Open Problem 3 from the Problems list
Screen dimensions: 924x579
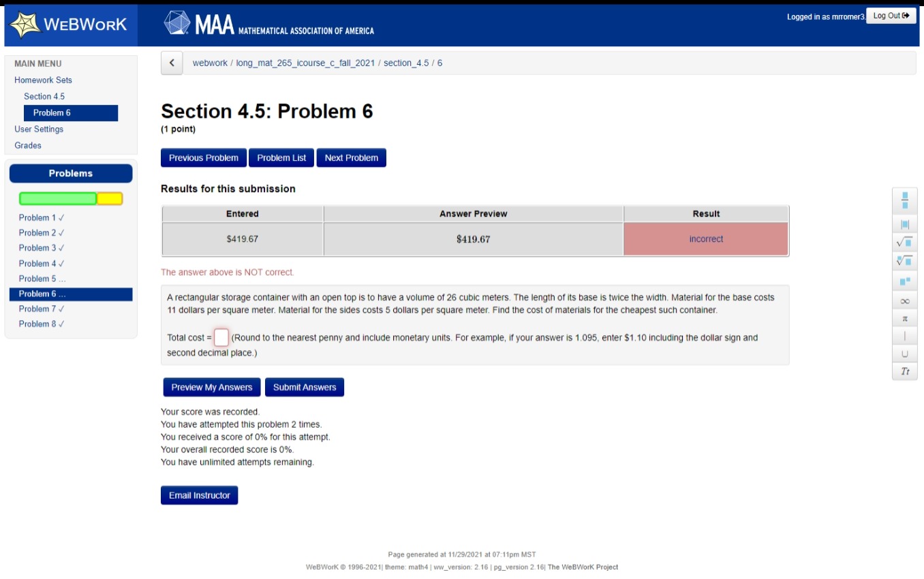pyautogui.click(x=35, y=247)
